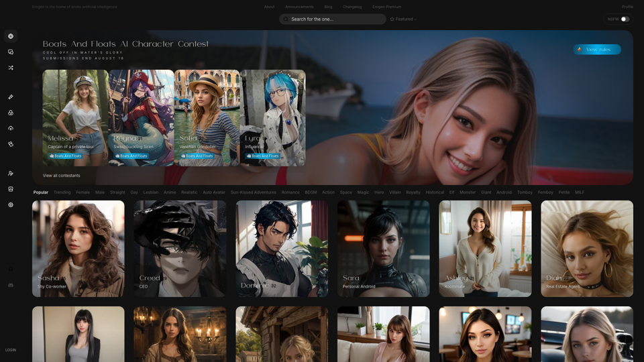Screen dimensions: 644x362
Task: Select the Male category tab
Action: point(100,192)
